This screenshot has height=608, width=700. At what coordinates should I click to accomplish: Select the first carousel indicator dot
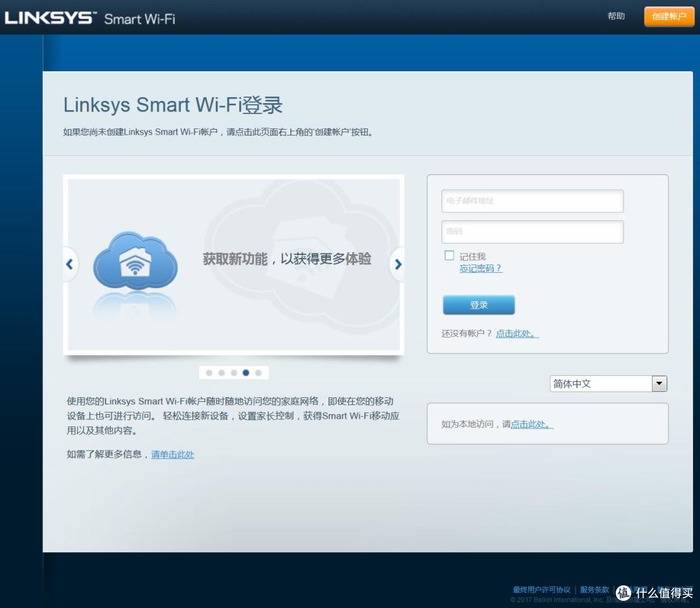(209, 373)
